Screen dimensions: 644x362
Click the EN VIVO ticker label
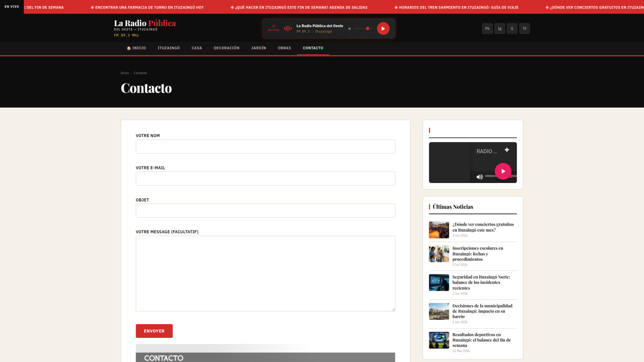click(12, 7)
